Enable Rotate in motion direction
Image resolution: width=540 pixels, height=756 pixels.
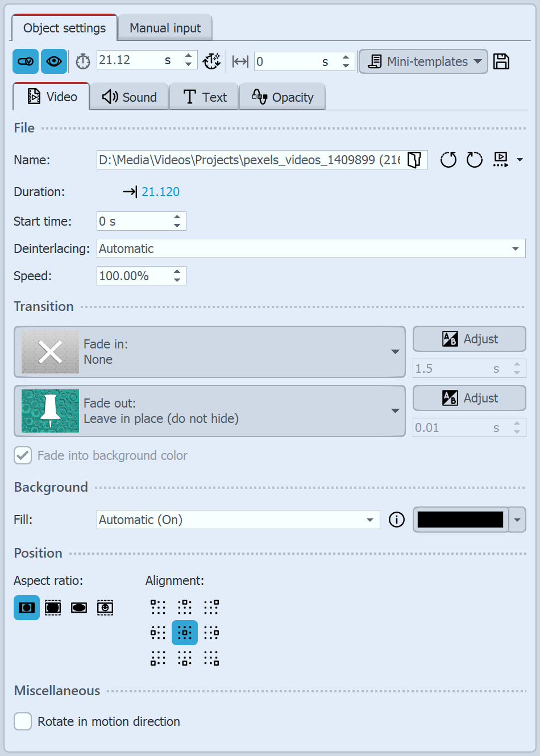pos(23,721)
